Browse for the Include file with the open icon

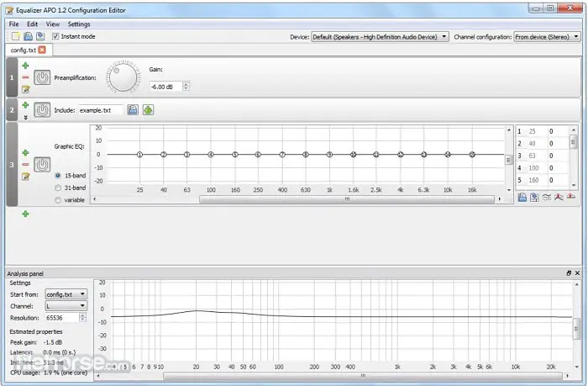point(133,110)
